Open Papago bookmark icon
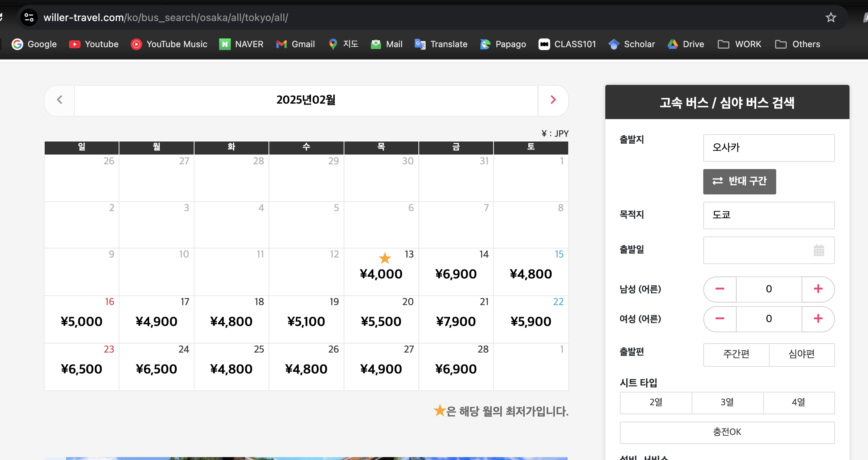868x460 pixels. (x=485, y=44)
